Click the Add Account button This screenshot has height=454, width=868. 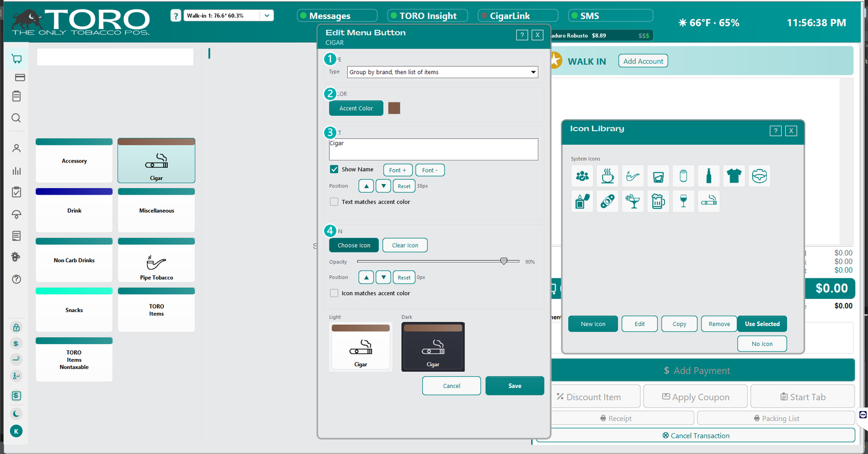pos(643,61)
